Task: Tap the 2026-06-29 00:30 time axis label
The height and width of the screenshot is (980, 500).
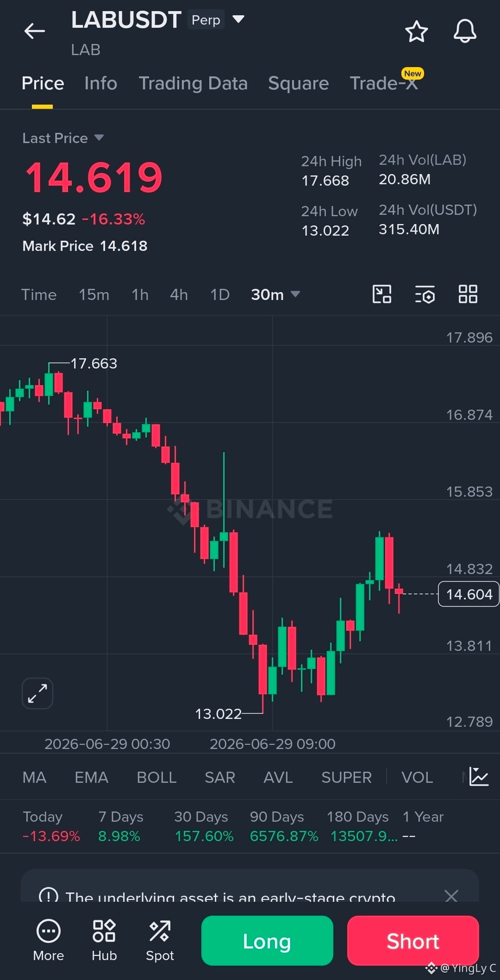Action: coord(107,744)
